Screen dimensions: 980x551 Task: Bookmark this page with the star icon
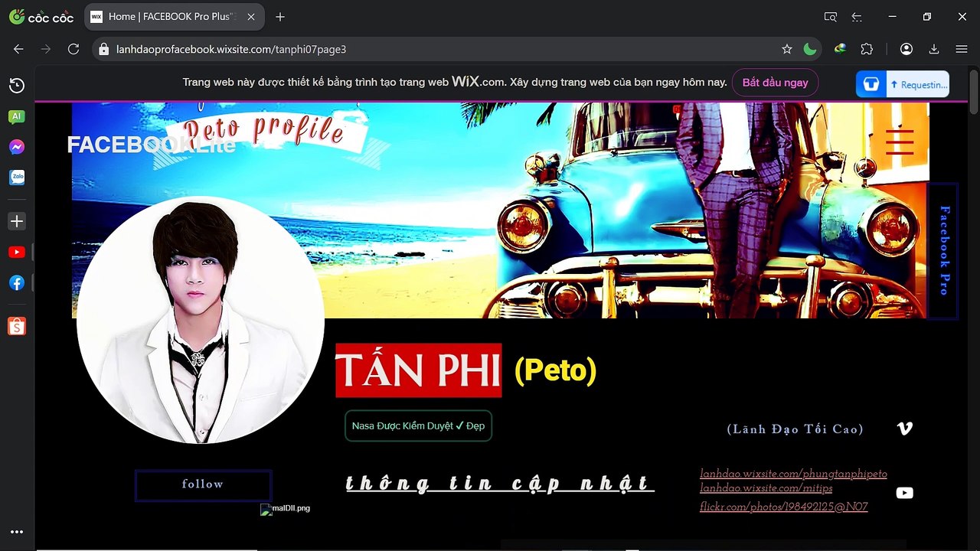click(x=787, y=49)
